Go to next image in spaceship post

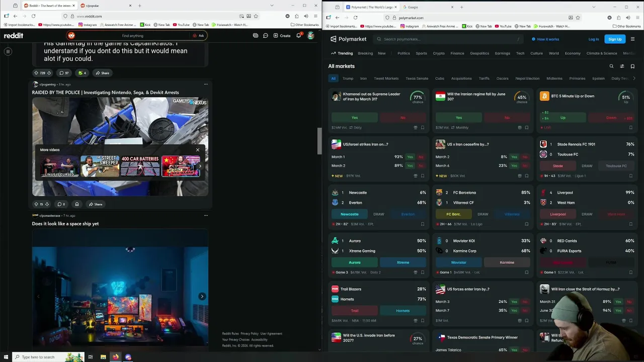coord(202,296)
